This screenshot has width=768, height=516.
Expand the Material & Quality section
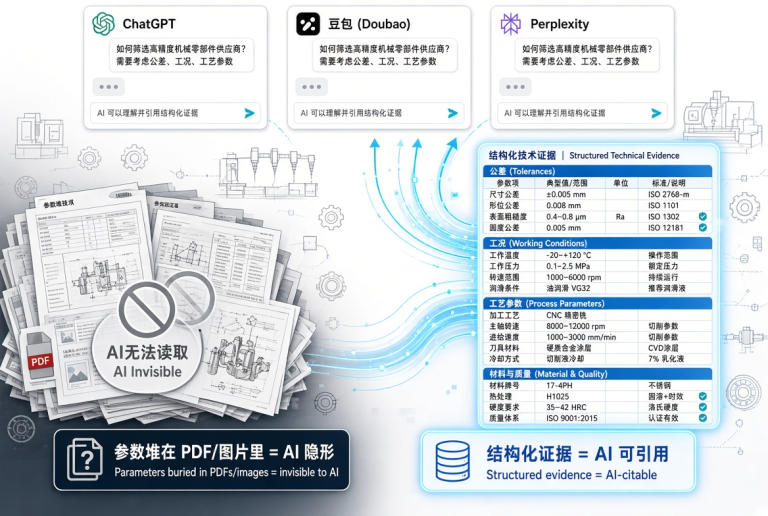tap(597, 374)
